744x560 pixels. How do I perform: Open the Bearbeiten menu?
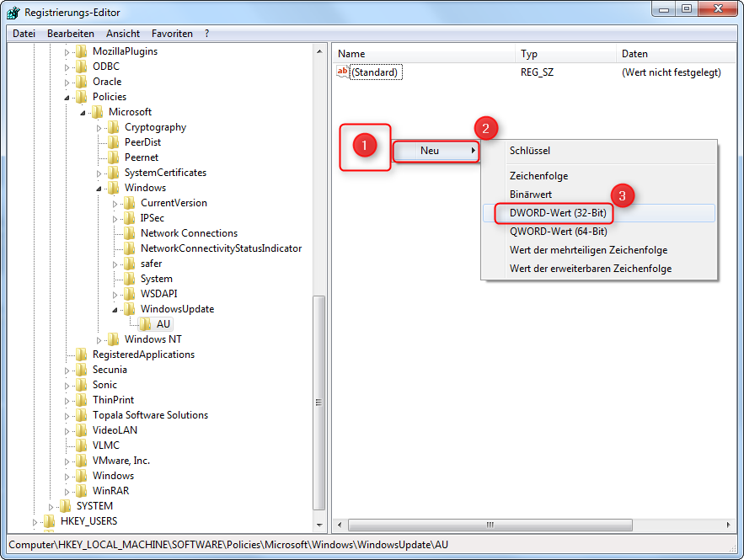click(x=70, y=34)
